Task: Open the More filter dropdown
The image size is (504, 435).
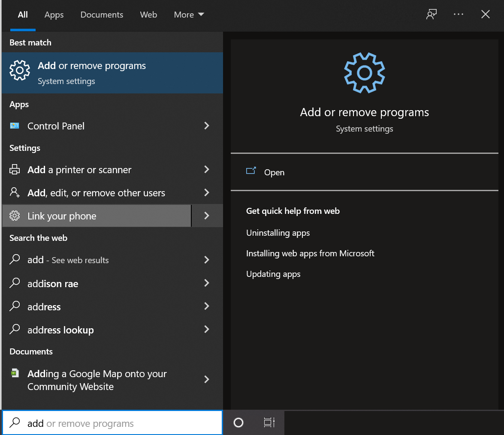Action: coord(189,15)
